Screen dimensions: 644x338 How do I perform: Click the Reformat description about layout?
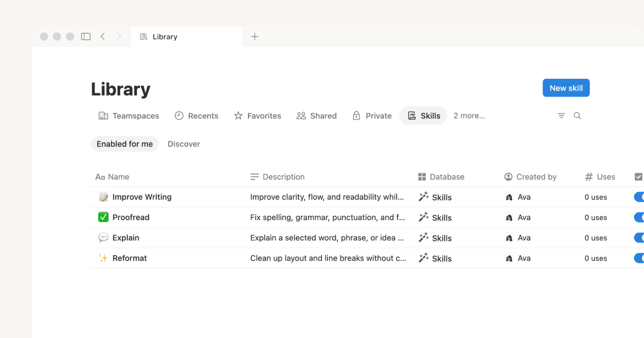(328, 258)
